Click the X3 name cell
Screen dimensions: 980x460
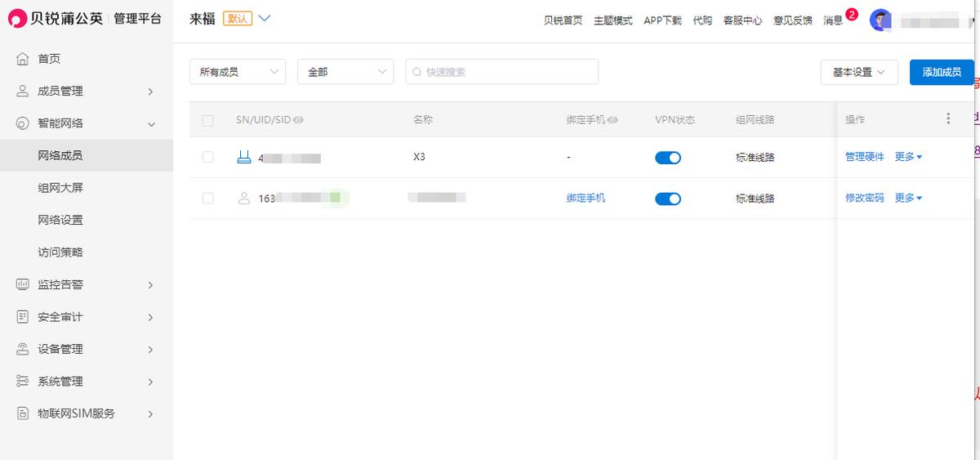click(419, 157)
